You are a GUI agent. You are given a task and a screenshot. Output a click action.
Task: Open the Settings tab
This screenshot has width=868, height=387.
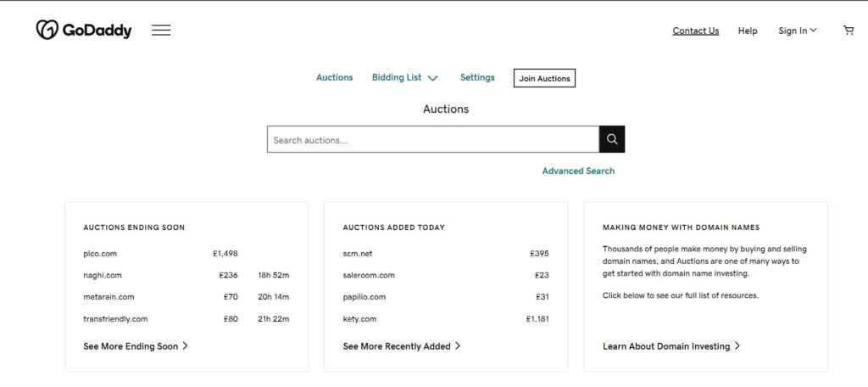pos(477,77)
